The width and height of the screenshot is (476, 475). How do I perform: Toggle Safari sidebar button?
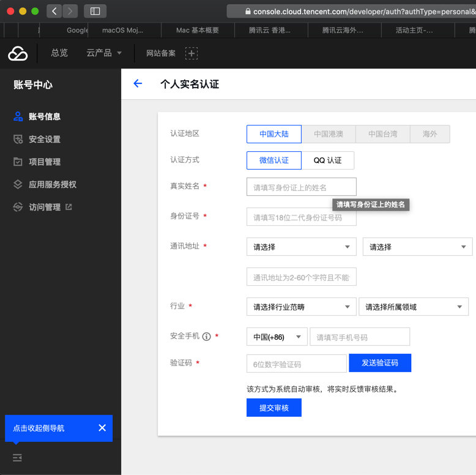click(x=95, y=11)
